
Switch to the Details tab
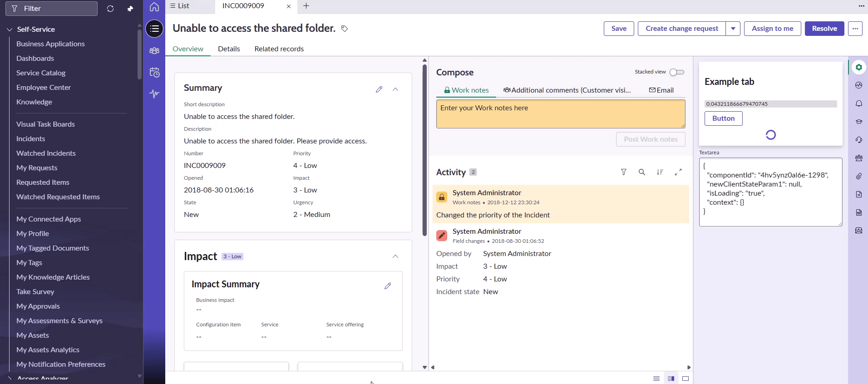pos(229,49)
